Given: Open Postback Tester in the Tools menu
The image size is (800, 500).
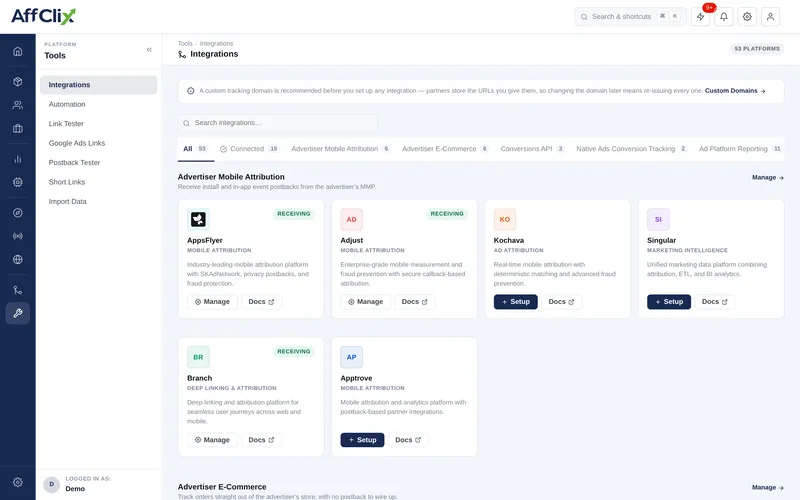Looking at the screenshot, I should coord(98,162).
